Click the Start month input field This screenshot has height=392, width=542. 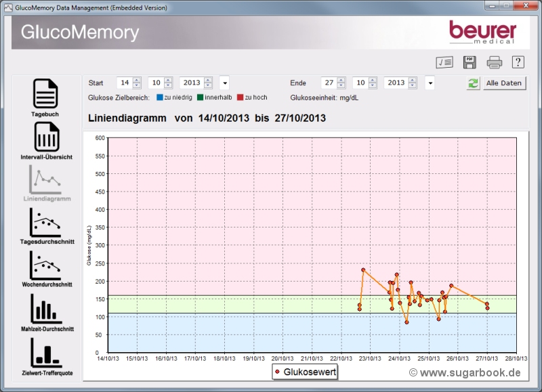tap(157, 83)
